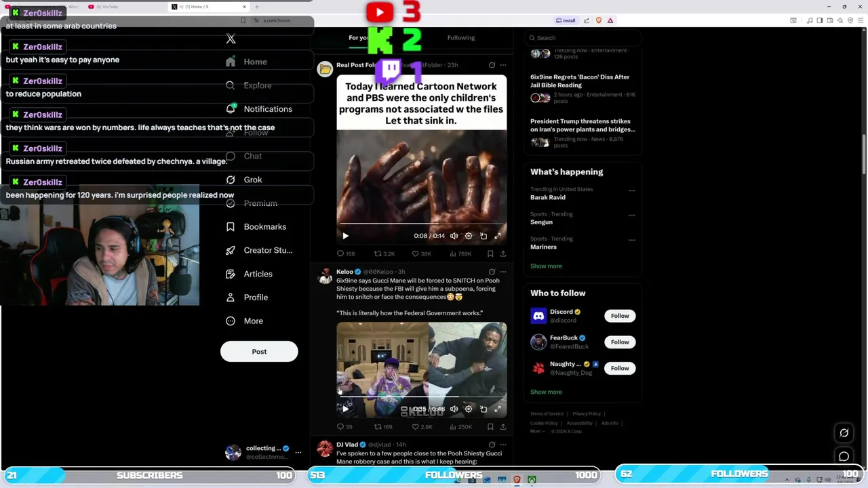This screenshot has width=868, height=488.
Task: Open options for Mariners trend
Action: coord(631,239)
